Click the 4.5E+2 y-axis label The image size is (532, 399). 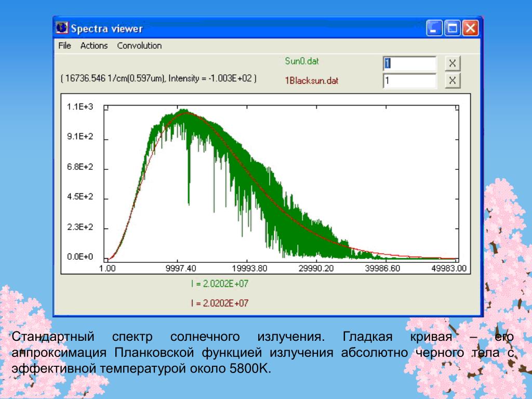[x=79, y=197]
